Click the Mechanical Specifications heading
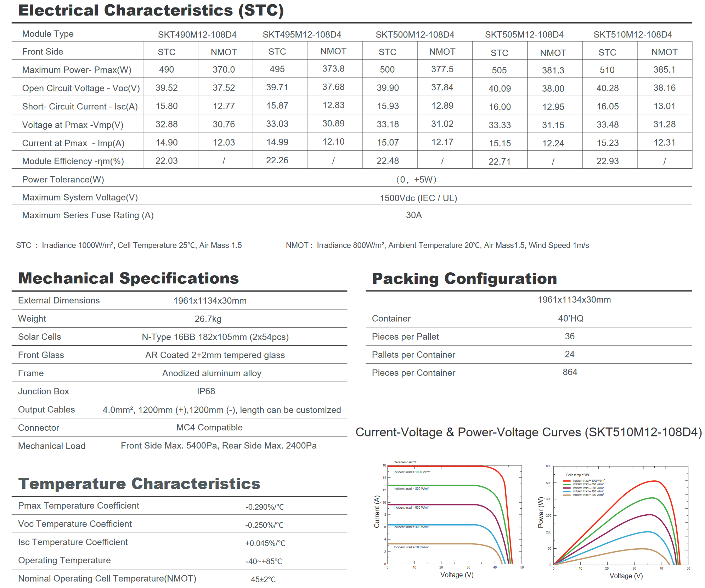The image size is (705, 588). 129,278
